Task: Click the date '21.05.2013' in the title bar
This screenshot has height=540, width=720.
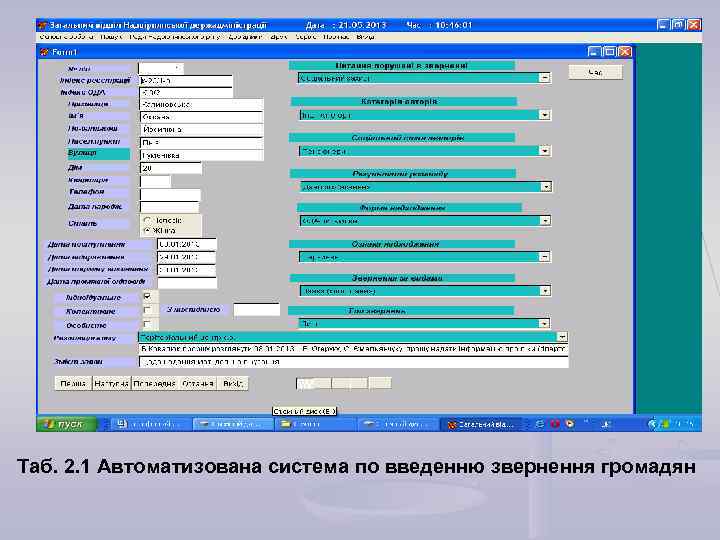Action: point(362,25)
